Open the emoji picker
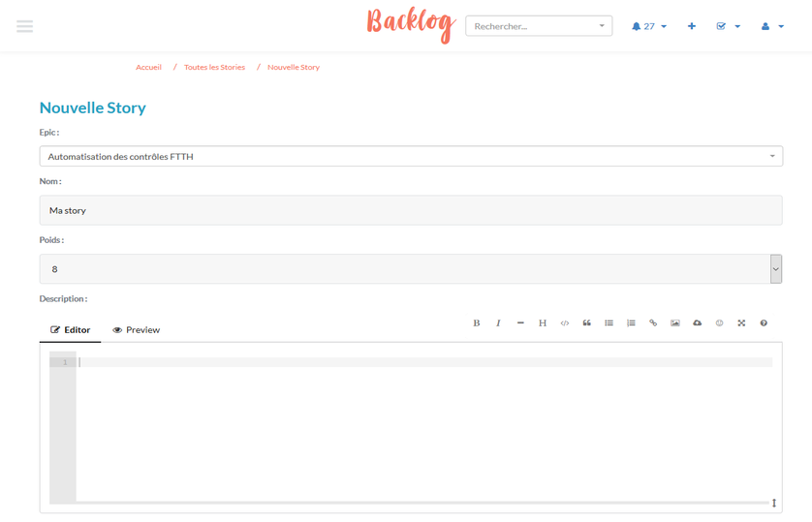Image resolution: width=812 pixels, height=522 pixels. pyautogui.click(x=719, y=323)
